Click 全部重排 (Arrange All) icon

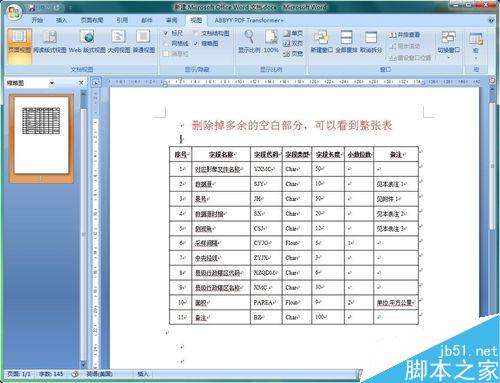[346, 42]
